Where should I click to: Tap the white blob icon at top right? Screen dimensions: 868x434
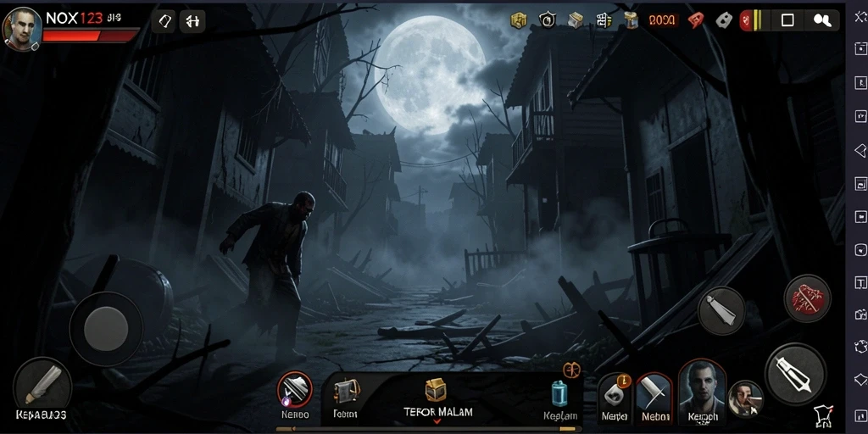click(x=822, y=20)
